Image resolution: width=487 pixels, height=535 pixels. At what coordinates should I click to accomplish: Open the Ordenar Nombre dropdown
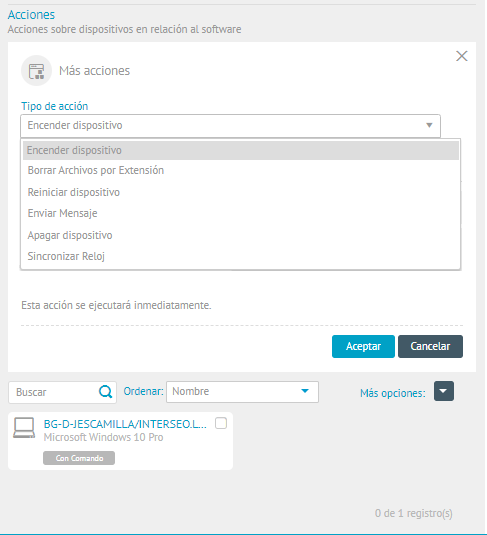[242, 392]
